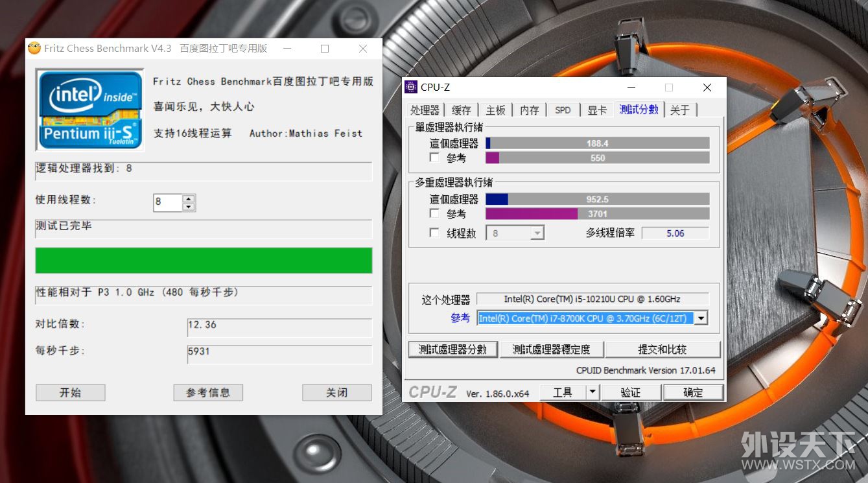868x483 pixels.
Task: Click the Intel Pentium III-S logo image
Action: [x=89, y=109]
